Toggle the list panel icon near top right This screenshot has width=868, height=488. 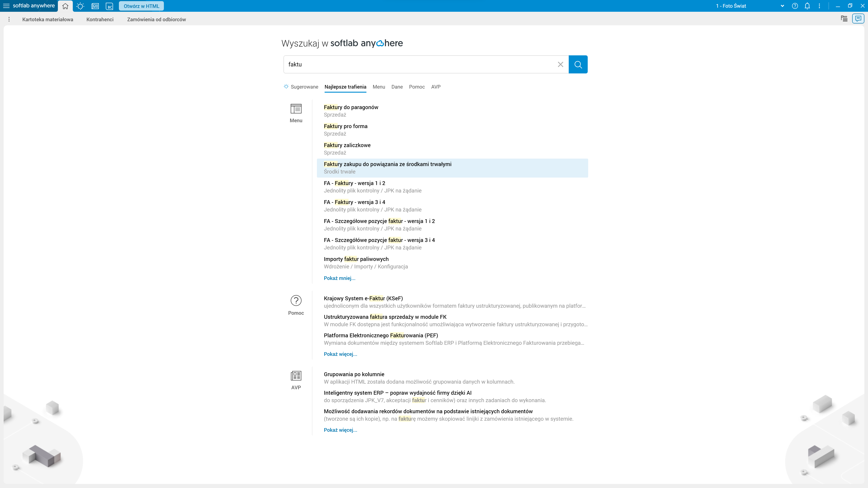(x=844, y=19)
